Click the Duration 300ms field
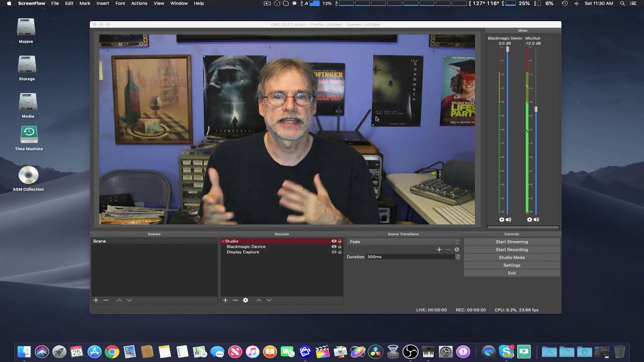The width and height of the screenshot is (644, 362). [x=411, y=257]
